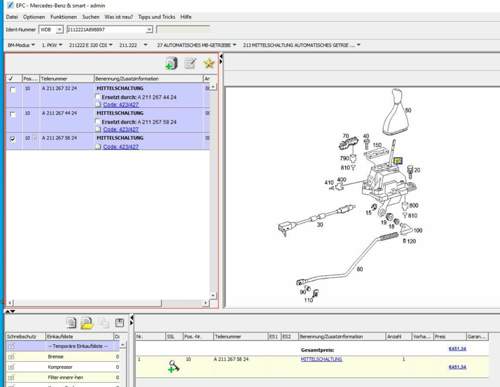Click the horizontal scrollbar under the parts list
This screenshot has width=500, height=387.
[x=109, y=303]
